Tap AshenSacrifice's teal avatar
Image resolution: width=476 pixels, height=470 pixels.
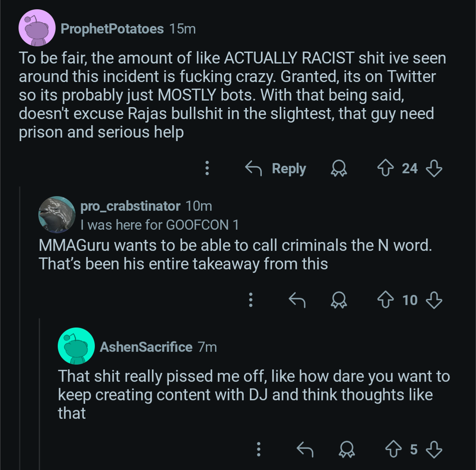tap(76, 346)
